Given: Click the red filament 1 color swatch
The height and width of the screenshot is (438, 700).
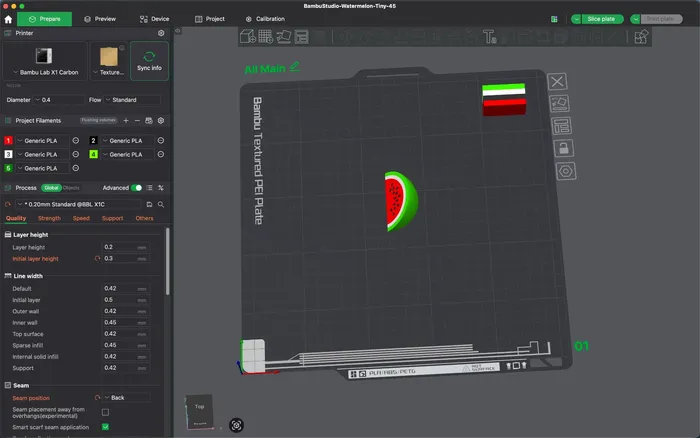Looking at the screenshot, I should click(x=9, y=141).
